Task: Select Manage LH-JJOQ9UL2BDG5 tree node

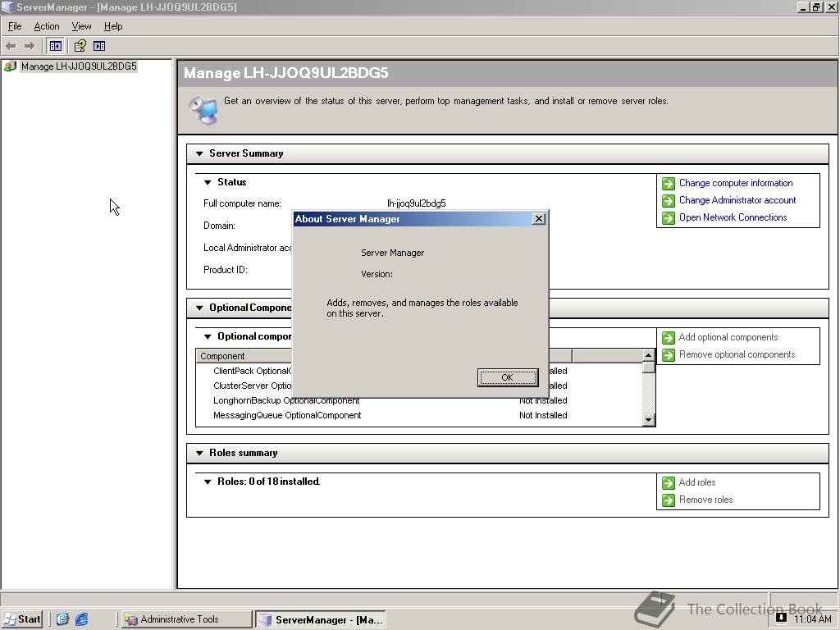Action: point(79,66)
